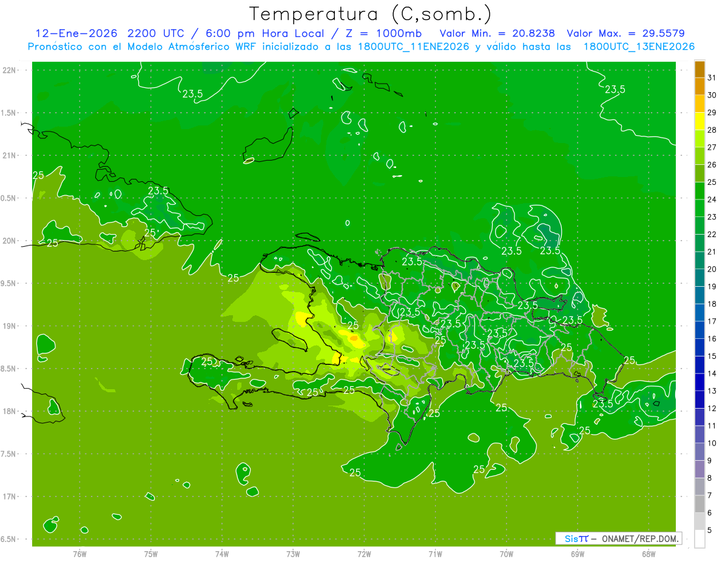
Task: Click the '70W' longitude axis label
Action: point(507,554)
